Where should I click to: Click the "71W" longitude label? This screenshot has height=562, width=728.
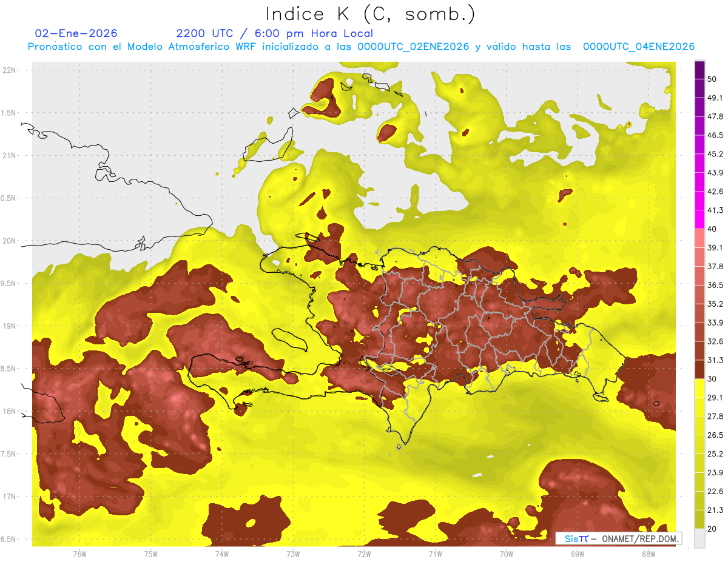click(435, 554)
